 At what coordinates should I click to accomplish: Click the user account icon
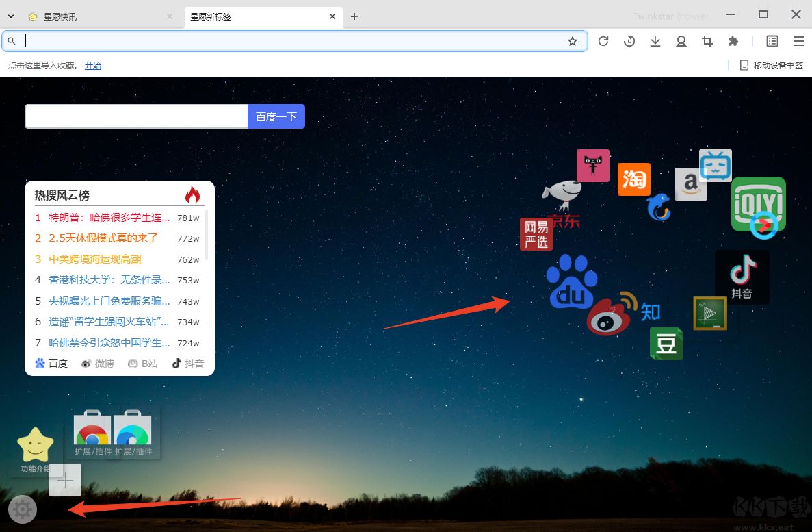(x=681, y=41)
